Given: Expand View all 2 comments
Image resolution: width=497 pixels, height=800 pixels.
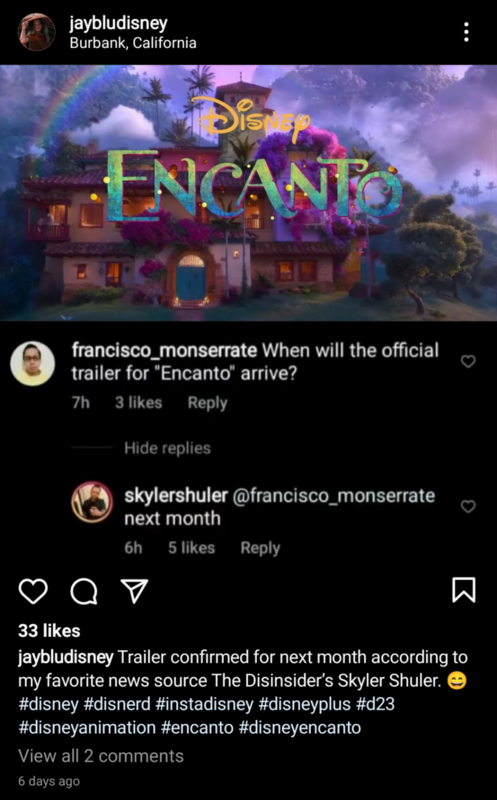Looking at the screenshot, I should pyautogui.click(x=101, y=756).
